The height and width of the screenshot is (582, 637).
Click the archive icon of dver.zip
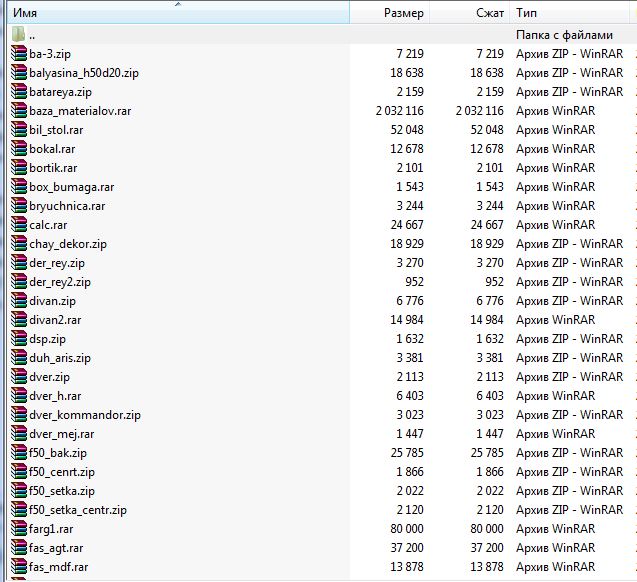[x=19, y=377]
